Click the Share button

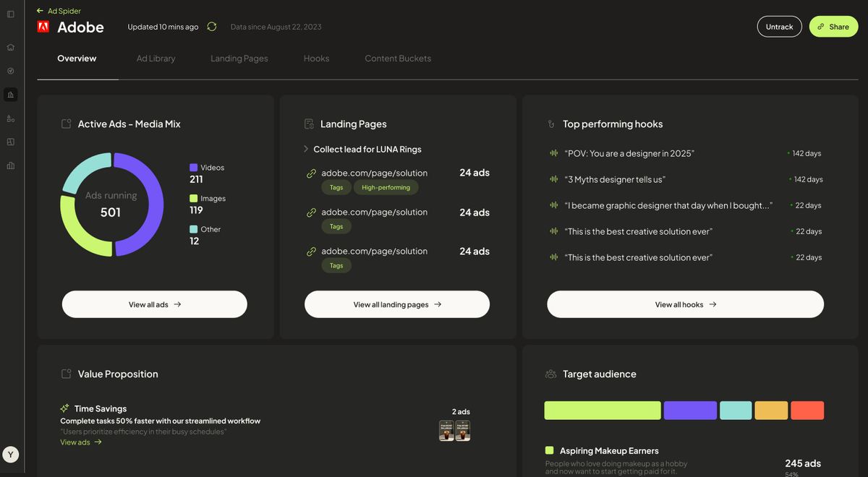tap(833, 27)
